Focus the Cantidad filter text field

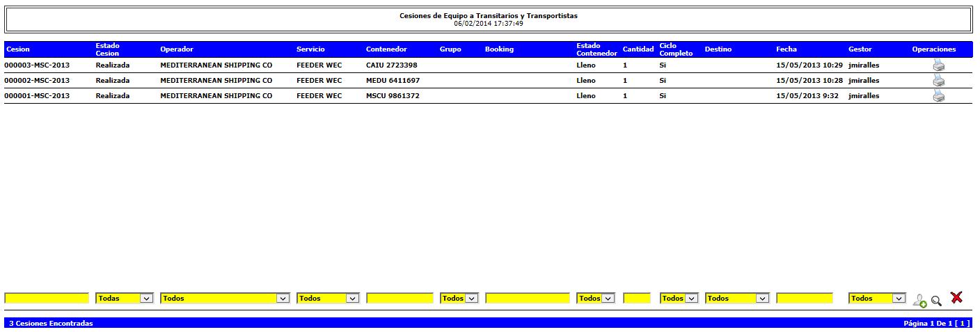[637, 298]
